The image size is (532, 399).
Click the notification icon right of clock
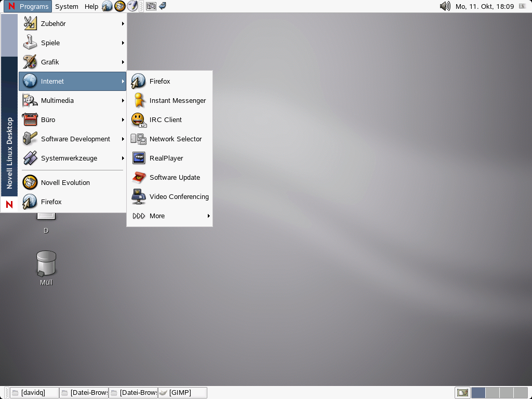pos(523,6)
